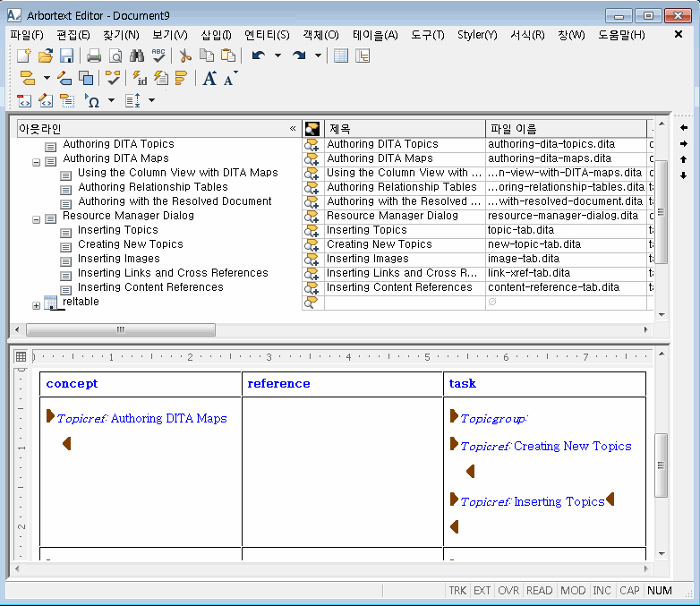Click the down arrow button beside the map
The width and height of the screenshot is (700, 606).
click(x=684, y=175)
